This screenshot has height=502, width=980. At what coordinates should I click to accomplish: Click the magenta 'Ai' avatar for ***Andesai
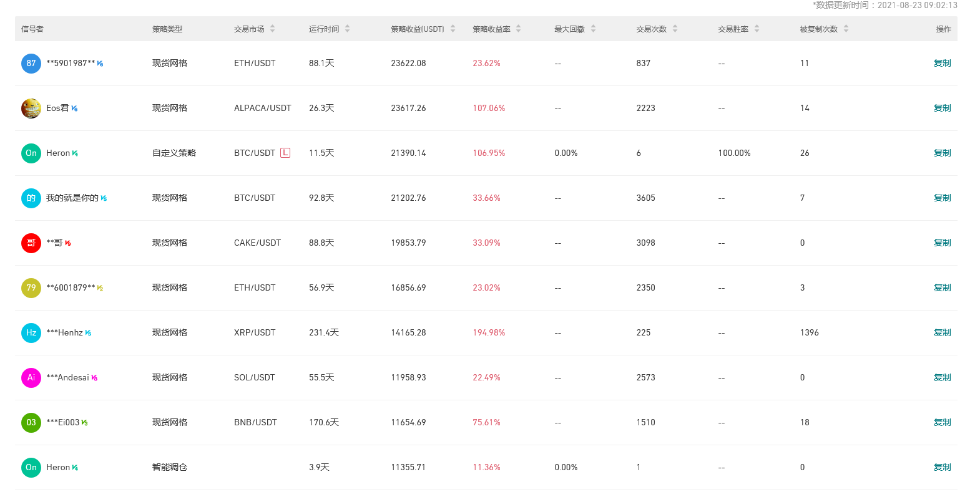click(31, 378)
